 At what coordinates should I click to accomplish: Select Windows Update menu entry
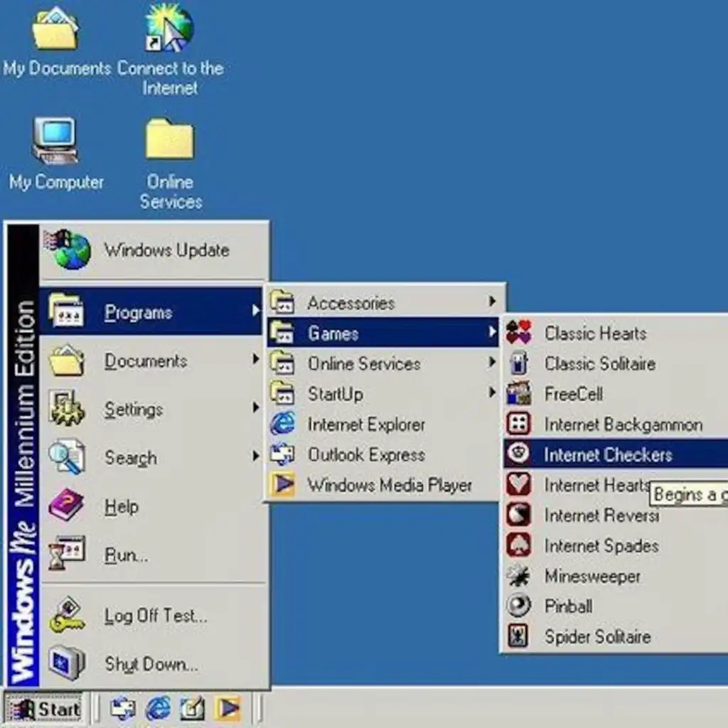pyautogui.click(x=154, y=250)
